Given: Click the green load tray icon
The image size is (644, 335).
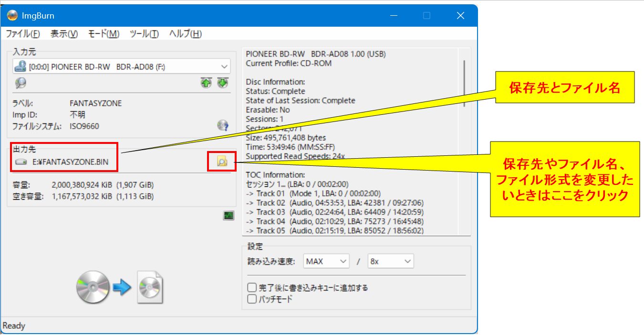Looking at the screenshot, I should (206, 83).
